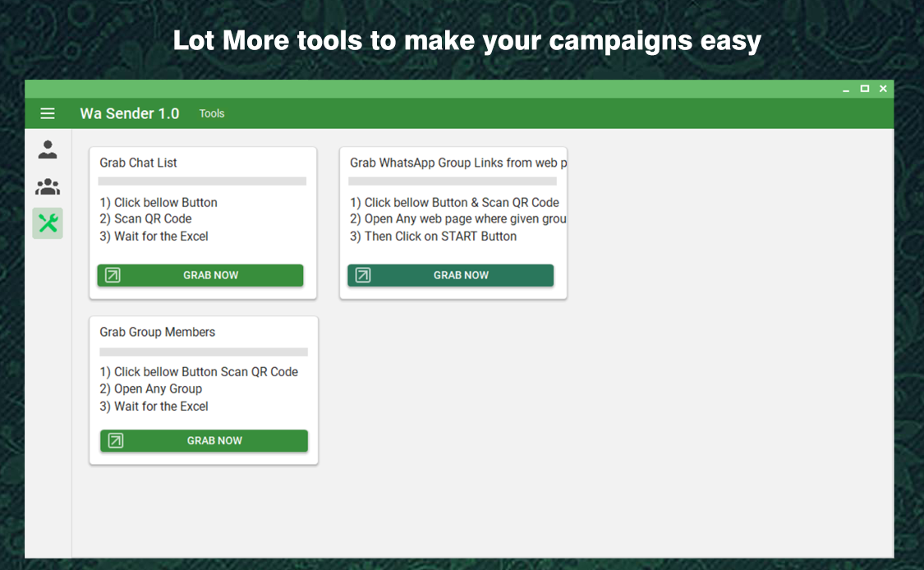Click launch icon in Grab Chat List button
This screenshot has height=570, width=924.
coord(113,275)
